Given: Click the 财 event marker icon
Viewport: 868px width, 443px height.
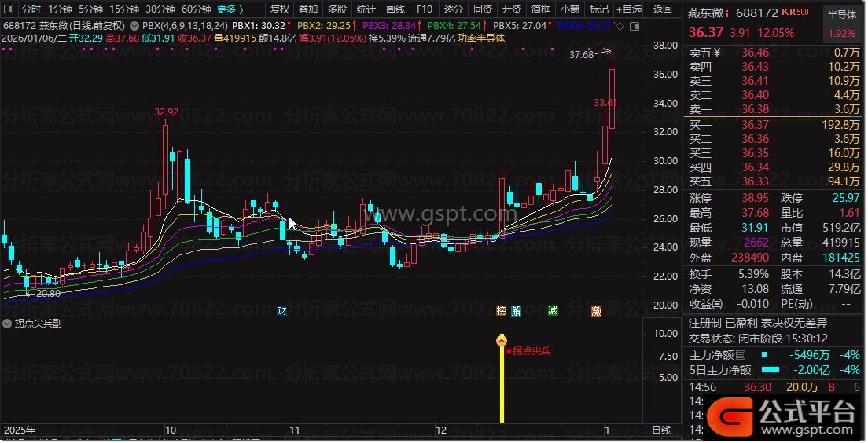Looking at the screenshot, I should point(281,311).
